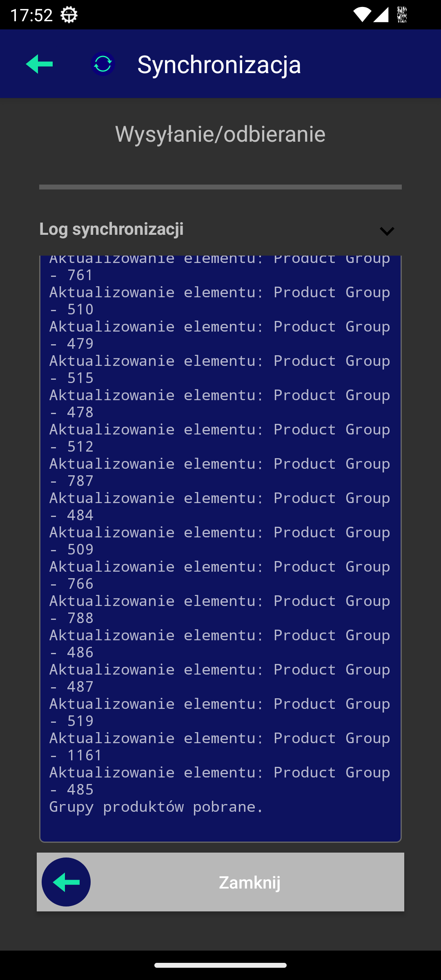Click the log entry for Product Group 787
441x980 pixels.
point(220,472)
